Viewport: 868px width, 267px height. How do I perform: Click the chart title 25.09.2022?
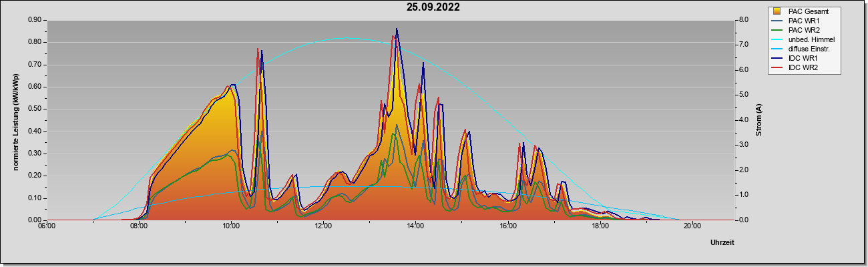click(x=433, y=7)
